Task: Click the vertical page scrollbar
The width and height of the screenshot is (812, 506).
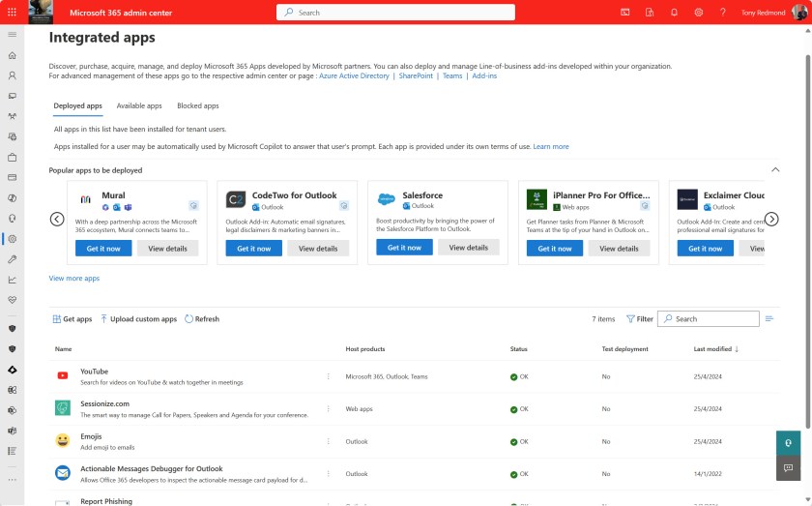Action: tap(808, 242)
